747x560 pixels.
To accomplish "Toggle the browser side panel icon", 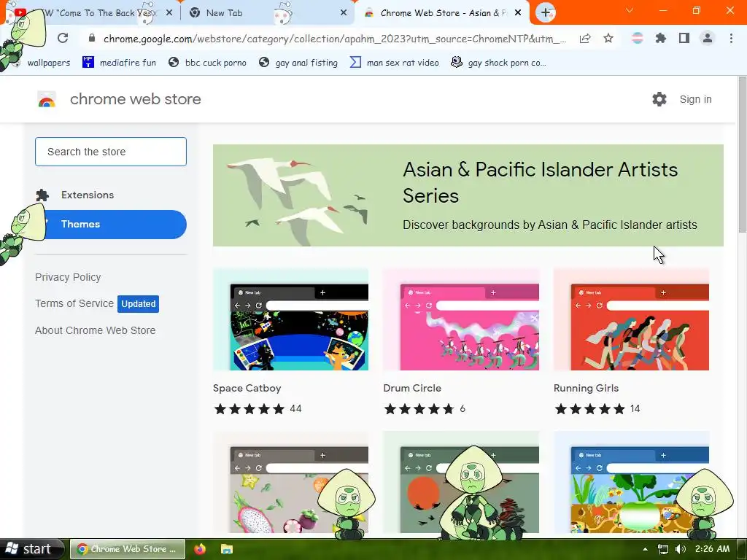I will pyautogui.click(x=684, y=38).
